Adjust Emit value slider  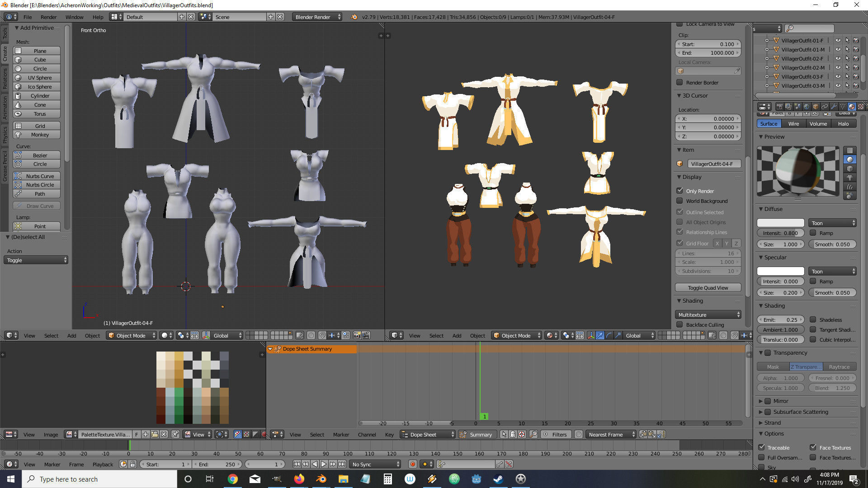[x=781, y=319]
